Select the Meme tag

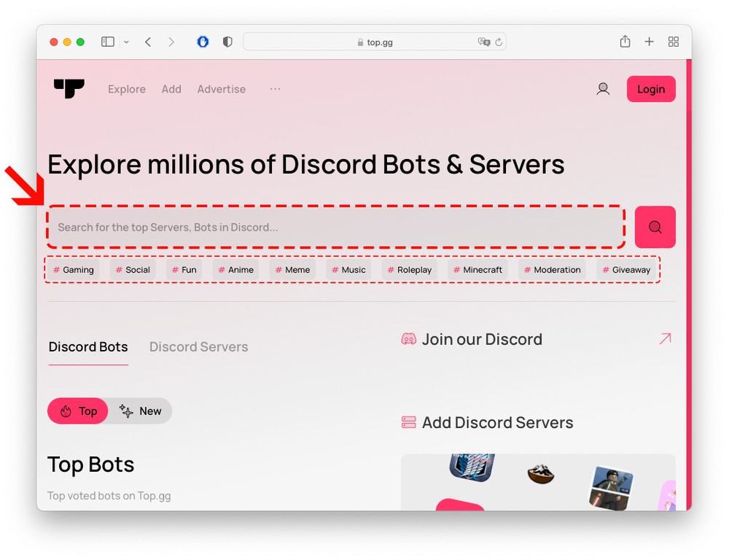[292, 270]
